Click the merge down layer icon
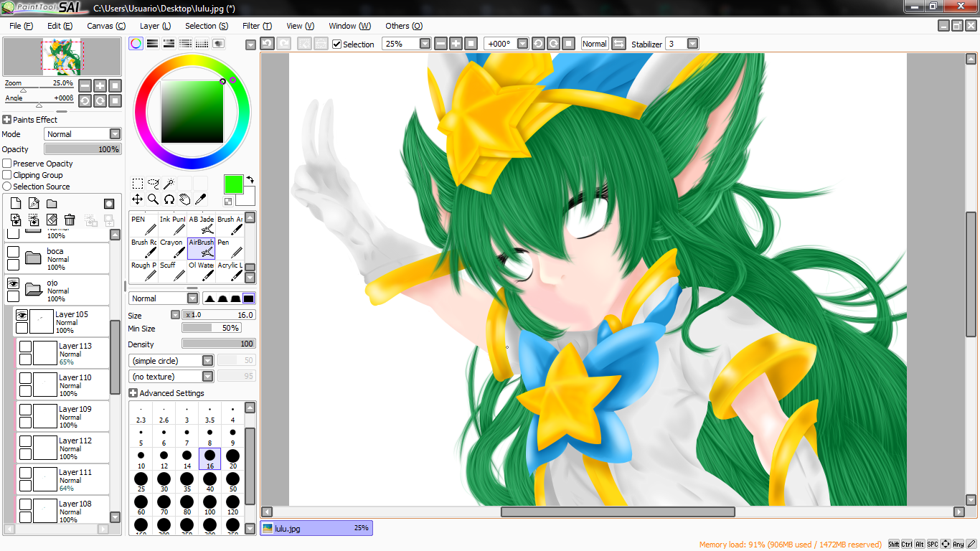 34,220
